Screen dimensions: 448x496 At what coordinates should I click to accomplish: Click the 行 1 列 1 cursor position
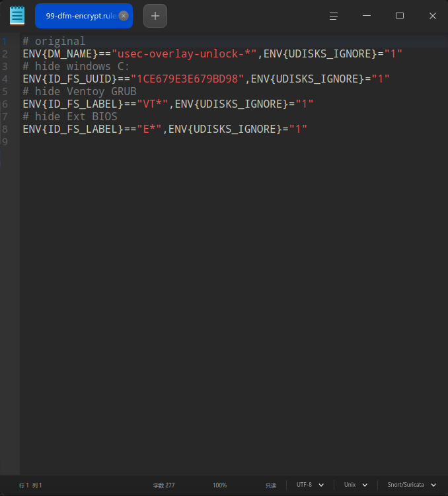point(30,485)
